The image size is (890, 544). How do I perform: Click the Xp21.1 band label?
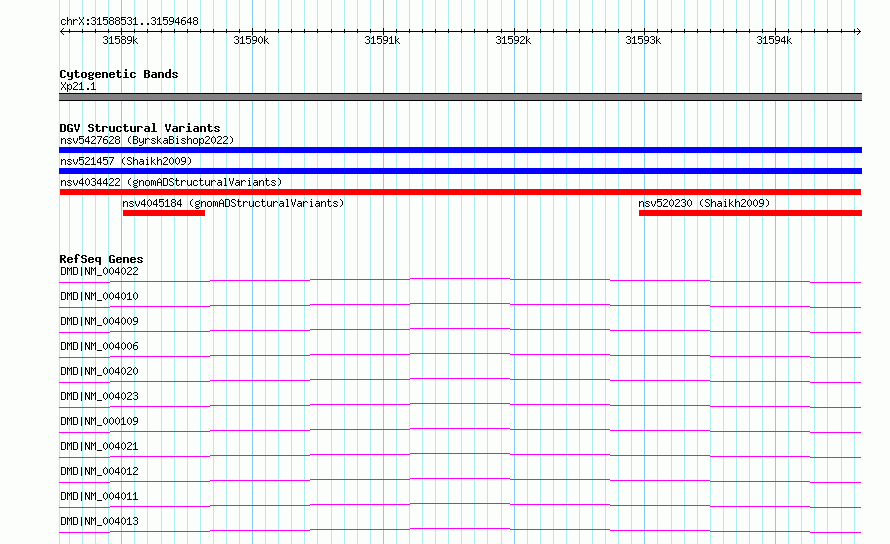coord(78,86)
